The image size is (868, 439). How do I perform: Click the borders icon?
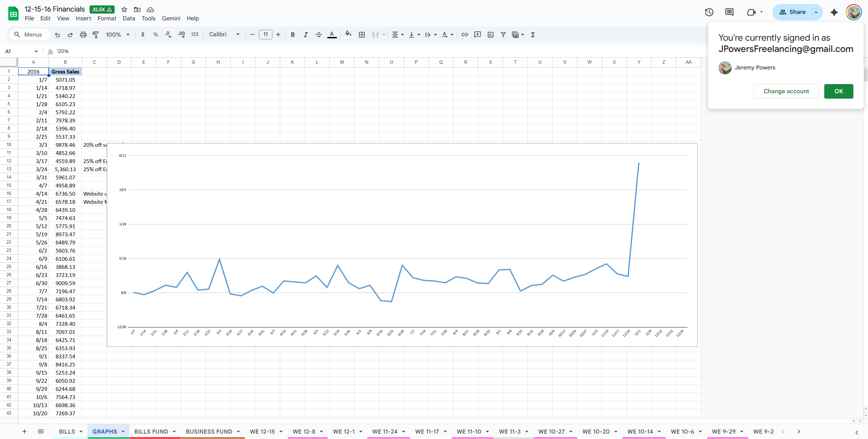point(362,35)
